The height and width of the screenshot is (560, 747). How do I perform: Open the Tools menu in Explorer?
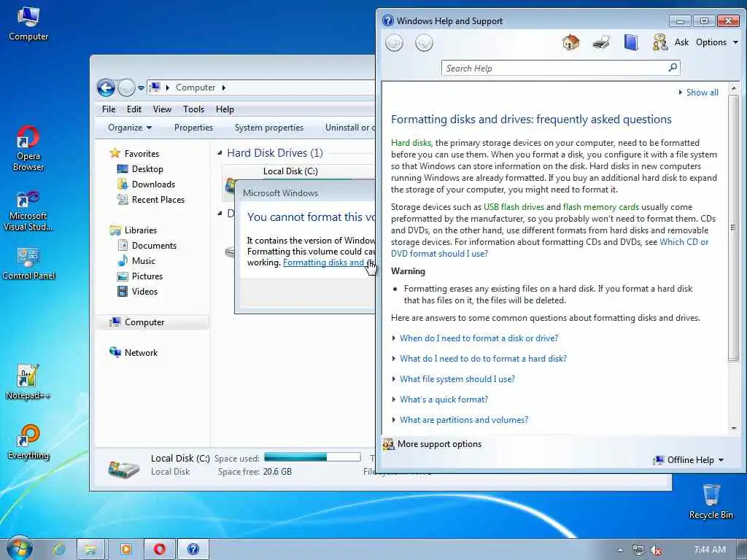point(193,109)
